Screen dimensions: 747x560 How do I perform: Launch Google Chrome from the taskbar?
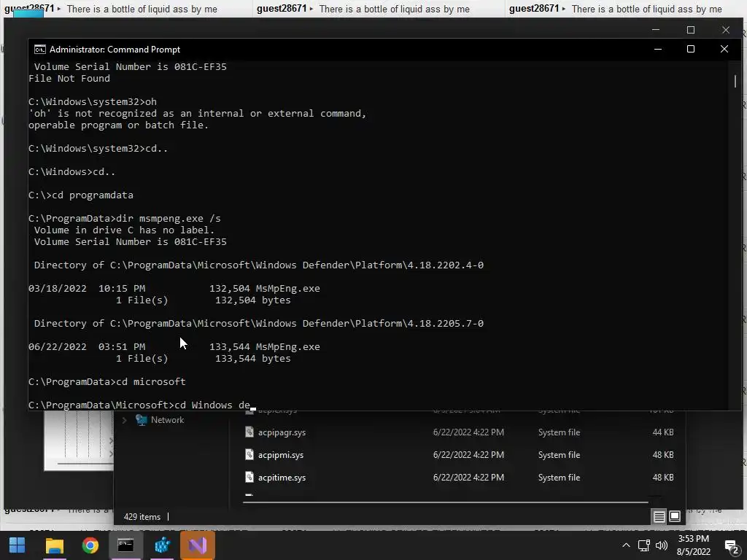click(x=90, y=545)
